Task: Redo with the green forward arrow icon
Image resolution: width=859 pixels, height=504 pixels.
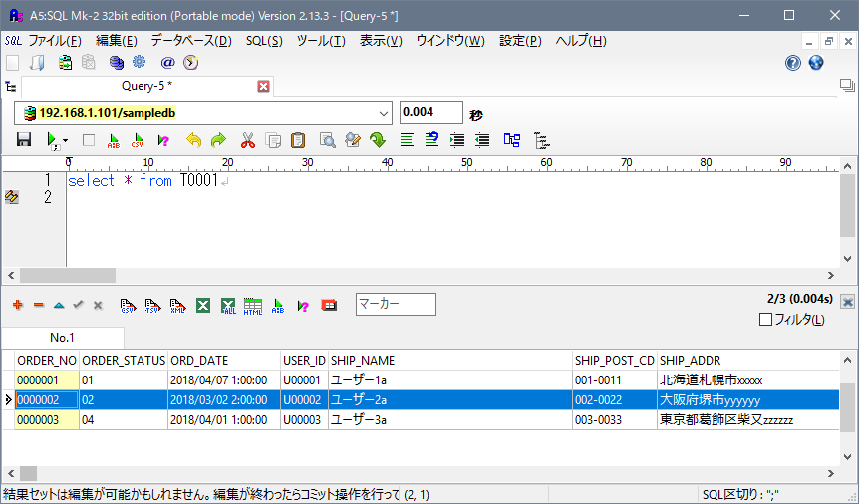Action: [218, 140]
